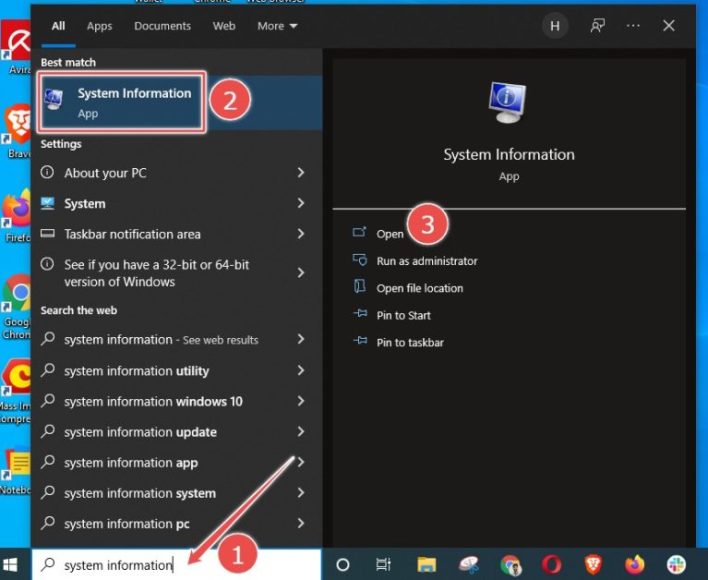This screenshot has width=708, height=580.
Task: Click the Windows Start button
Action: click(10, 565)
